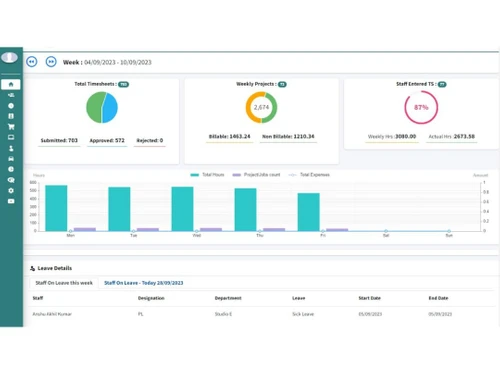The image size is (500, 375).
Task: Click Approved: 572 label
Action: click(107, 140)
